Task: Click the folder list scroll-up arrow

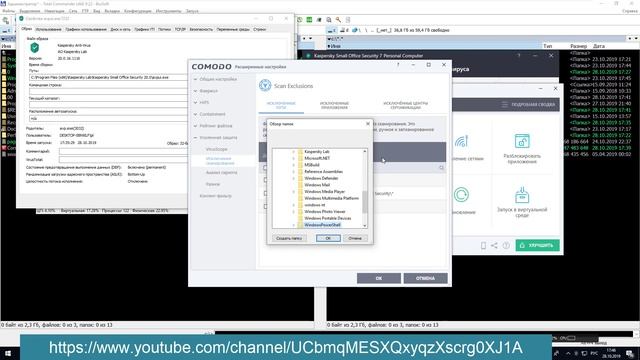Action: tap(364, 151)
